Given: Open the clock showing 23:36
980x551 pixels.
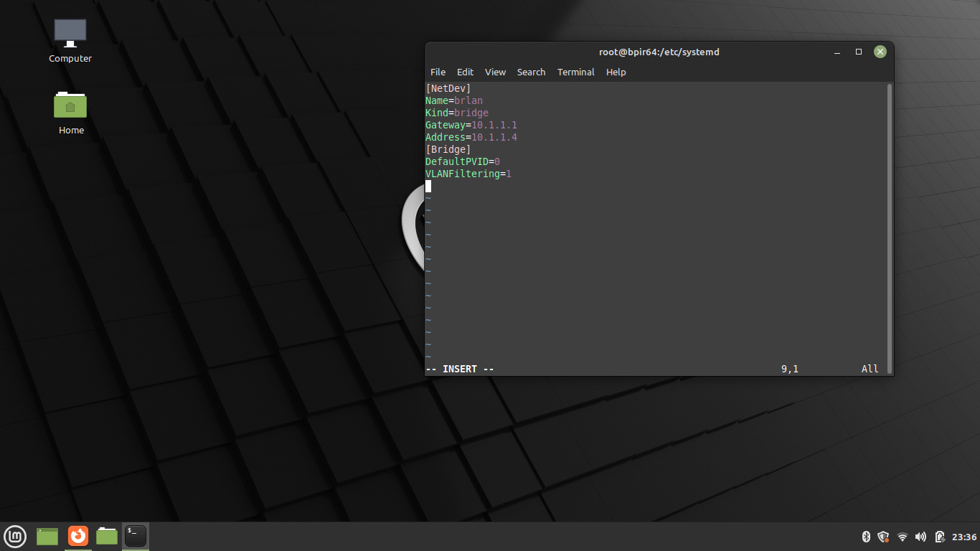Looking at the screenshot, I should [x=964, y=537].
